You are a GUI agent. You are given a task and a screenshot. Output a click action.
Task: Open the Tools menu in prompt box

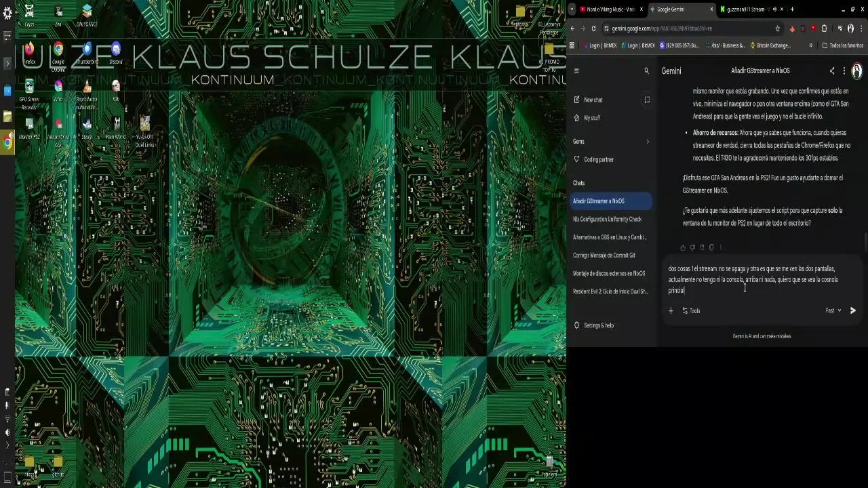(x=691, y=310)
